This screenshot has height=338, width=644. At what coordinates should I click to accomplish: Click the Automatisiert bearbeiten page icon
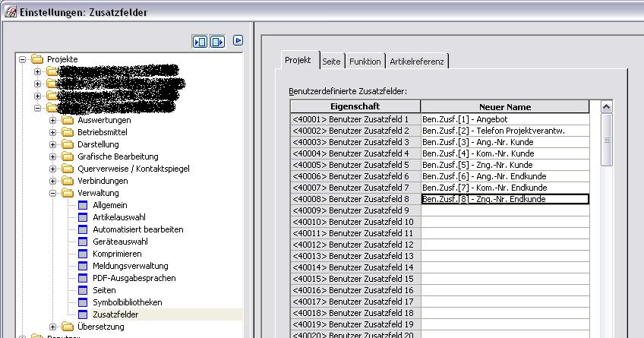click(x=83, y=229)
